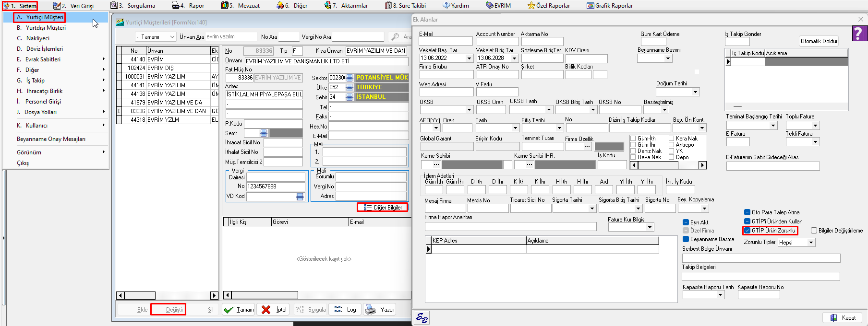This screenshot has height=326, width=868.
Task: Open the Semt lookup button
Action: coord(264,133)
